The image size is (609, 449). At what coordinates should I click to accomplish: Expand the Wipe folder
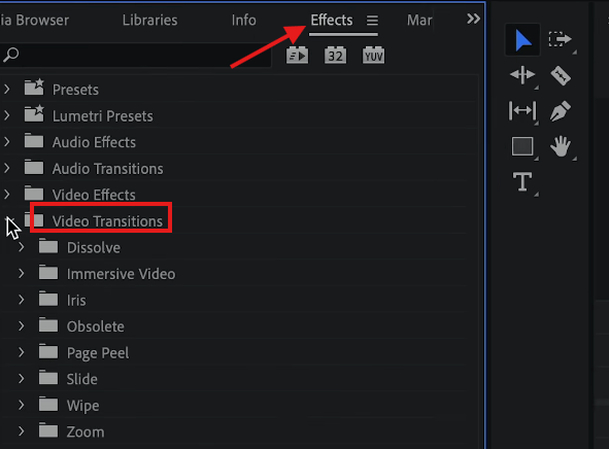point(21,405)
